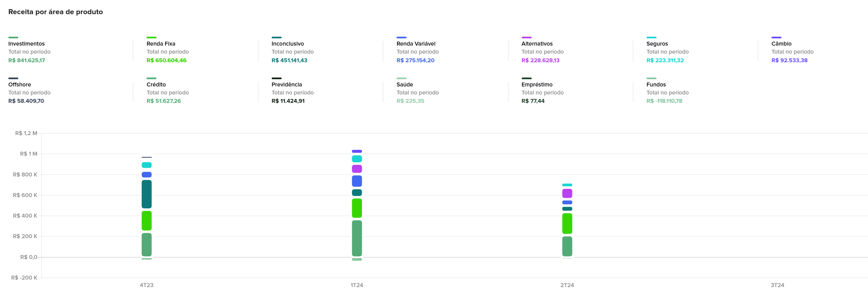Click the cyan Seguros segment in 4T23 bar
The height and width of the screenshot is (299, 868).
pyautogui.click(x=147, y=165)
